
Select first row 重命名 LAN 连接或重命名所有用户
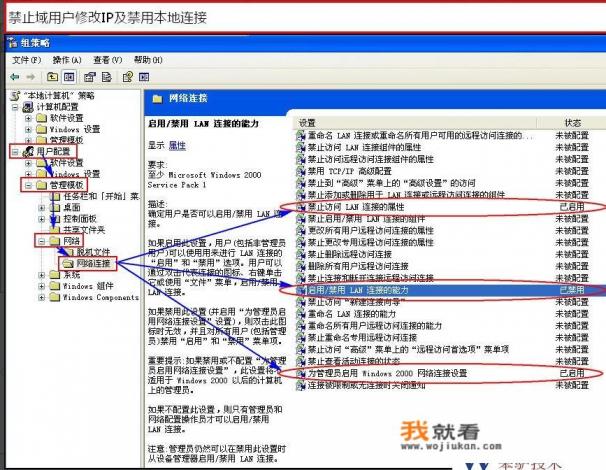[443, 135]
